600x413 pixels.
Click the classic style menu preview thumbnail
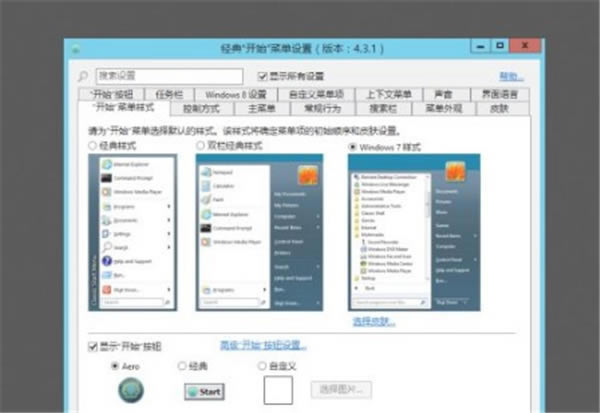click(x=132, y=232)
